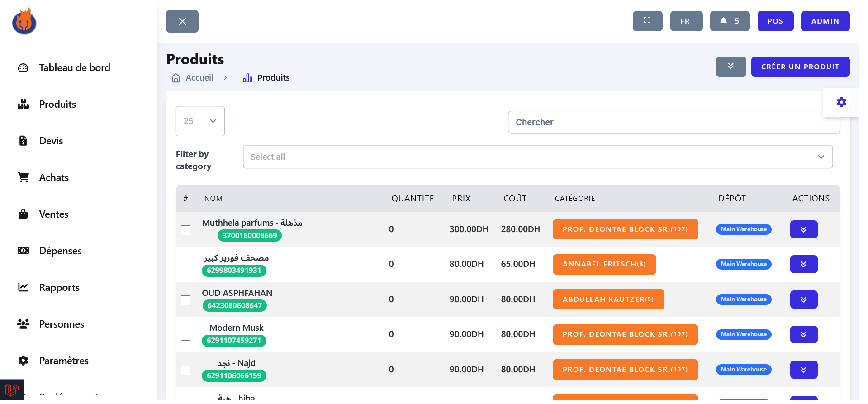Select the OUD ASPHFAHAN row checkbox
Screen dimensions: 868x404
tap(185, 300)
